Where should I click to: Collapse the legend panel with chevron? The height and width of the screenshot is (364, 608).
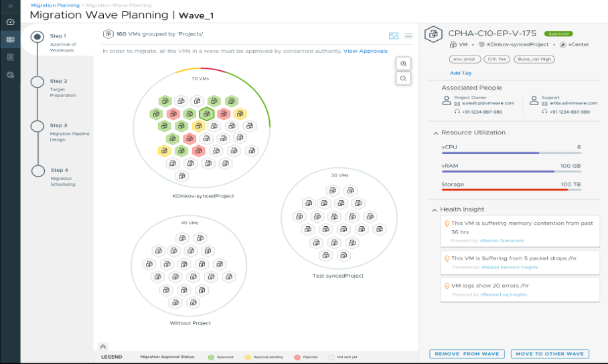(103, 346)
